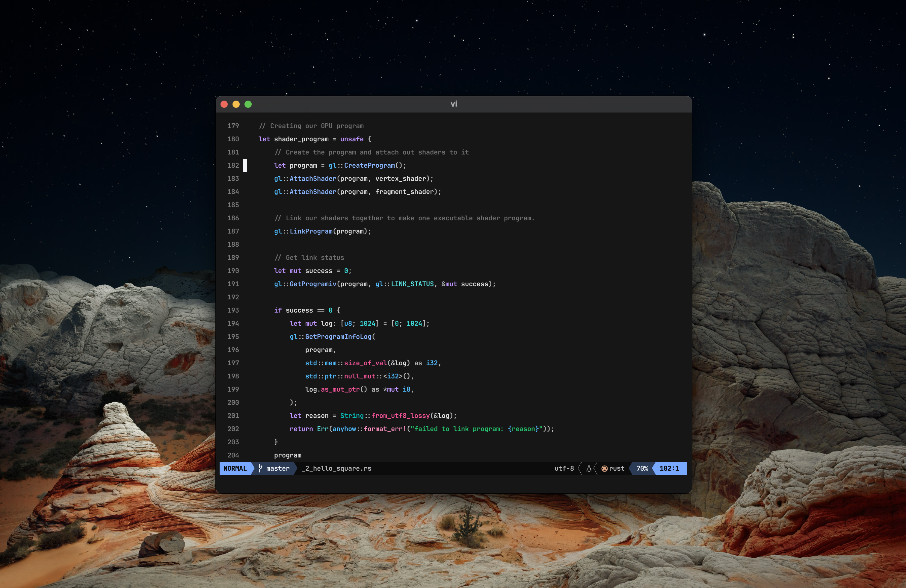Click the comment 'Get link status'
The width and height of the screenshot is (906, 588).
pyautogui.click(x=309, y=258)
